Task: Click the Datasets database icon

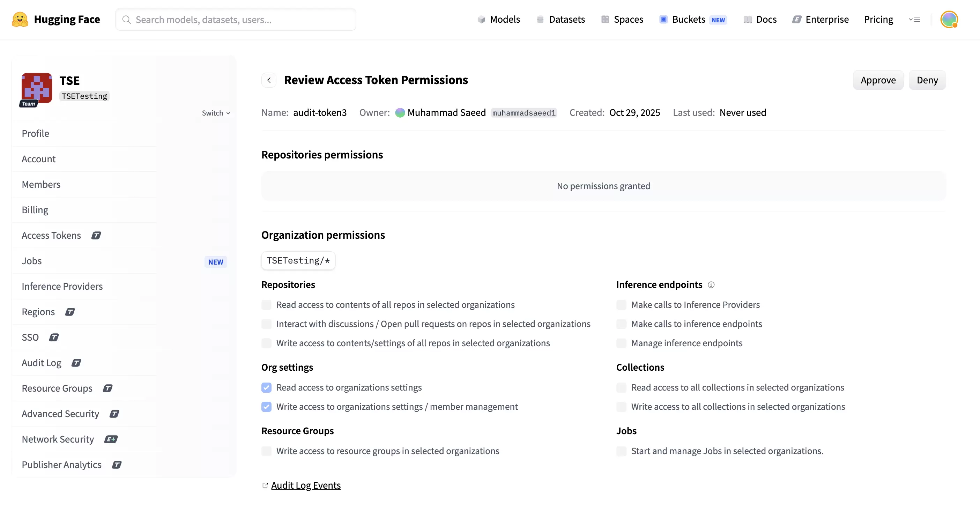Action: tap(540, 20)
